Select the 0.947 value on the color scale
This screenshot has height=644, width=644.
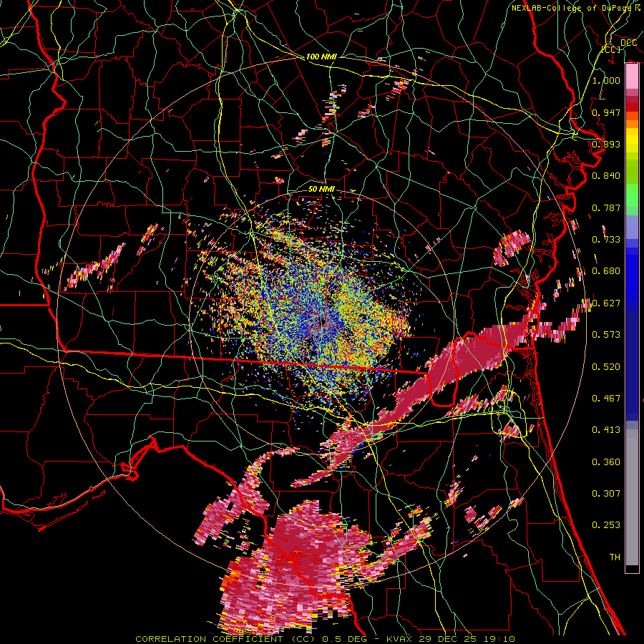click(606, 112)
